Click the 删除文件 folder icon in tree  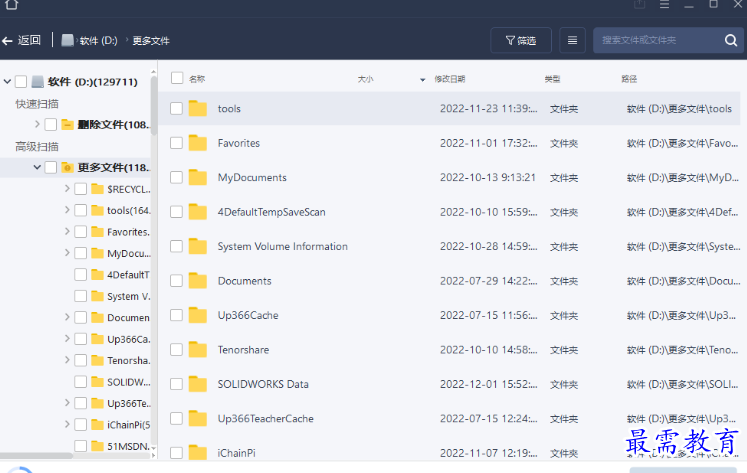[x=68, y=125]
